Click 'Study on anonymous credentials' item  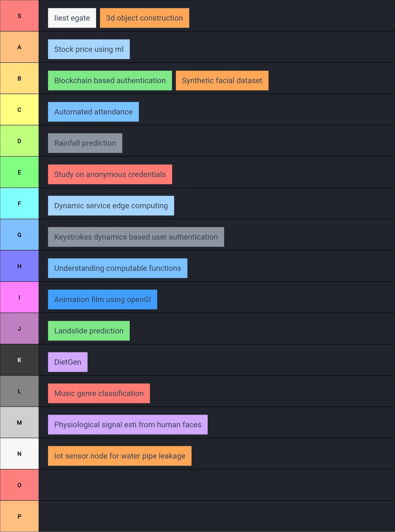[110, 174]
